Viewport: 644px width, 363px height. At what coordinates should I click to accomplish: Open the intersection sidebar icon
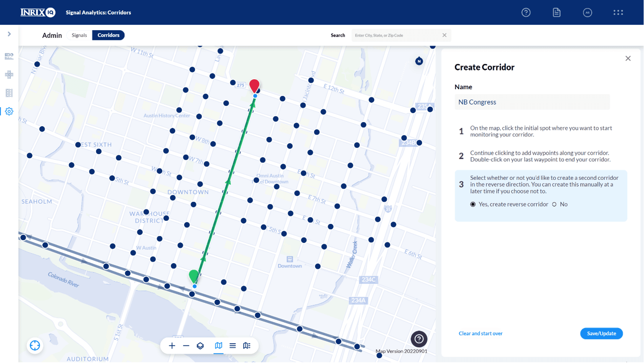point(9,75)
